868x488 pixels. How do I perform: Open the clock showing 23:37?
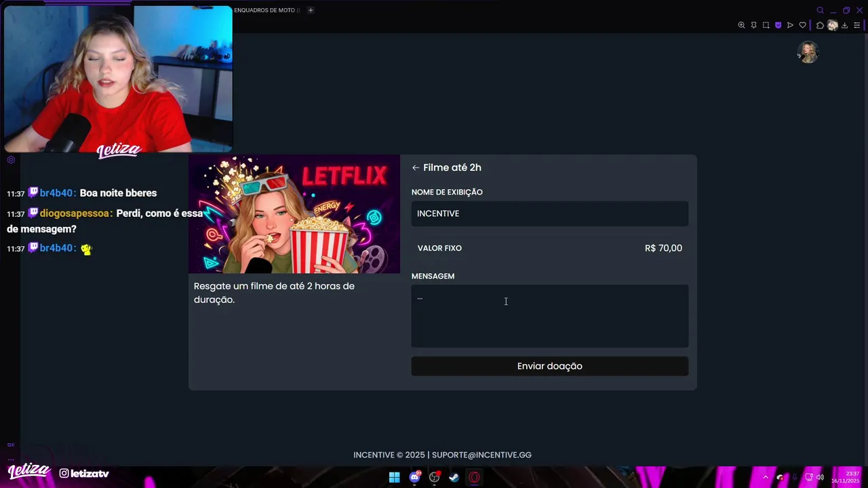(846, 477)
